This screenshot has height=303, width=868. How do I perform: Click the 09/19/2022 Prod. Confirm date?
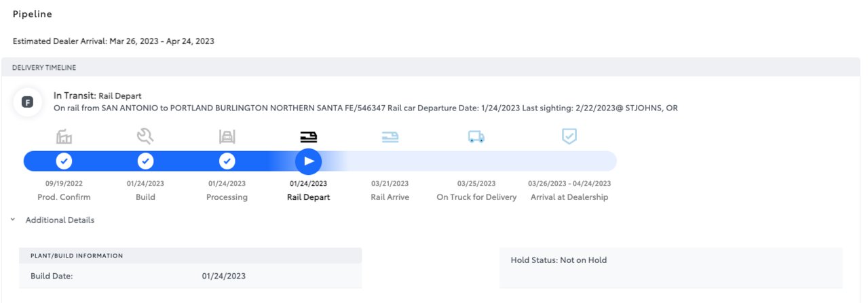tap(64, 184)
